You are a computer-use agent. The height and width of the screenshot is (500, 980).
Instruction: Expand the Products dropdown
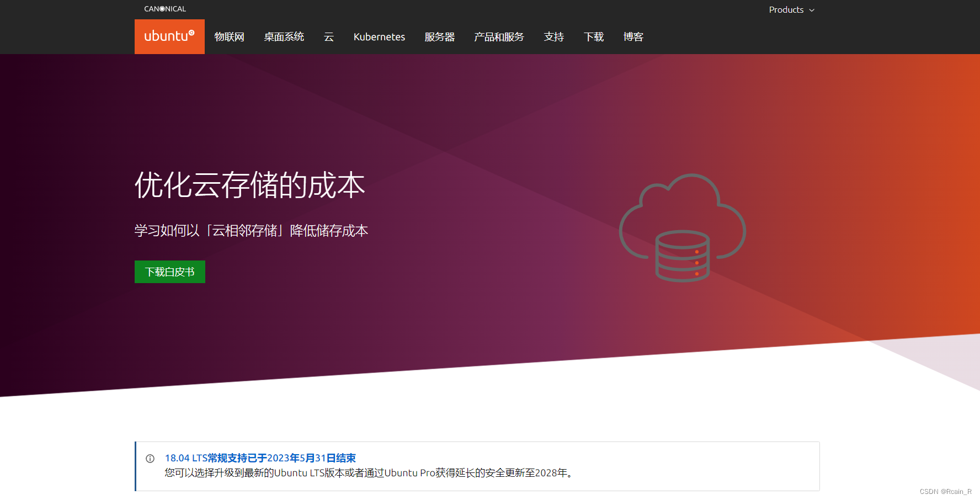coord(791,10)
